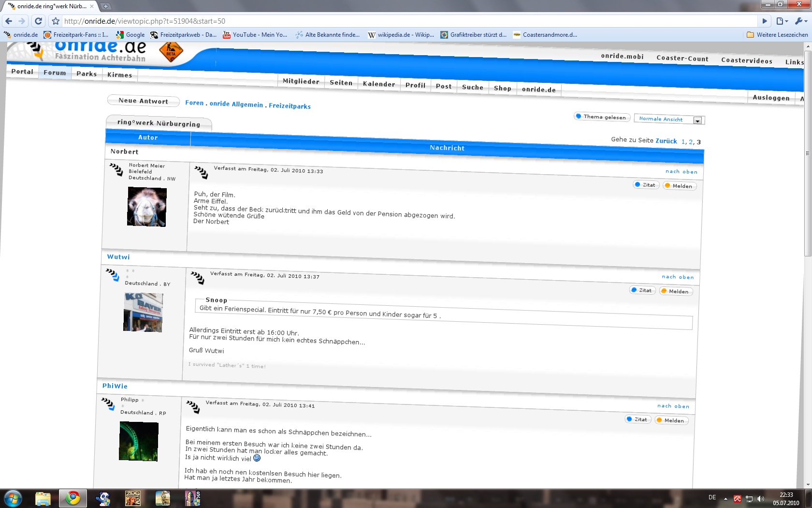Mark the thread via Thema gelesen
Screen dimensions: 812x508
601,117
